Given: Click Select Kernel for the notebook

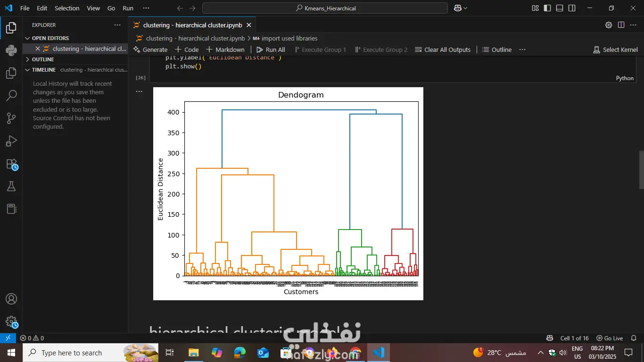Looking at the screenshot, I should pos(615,49).
